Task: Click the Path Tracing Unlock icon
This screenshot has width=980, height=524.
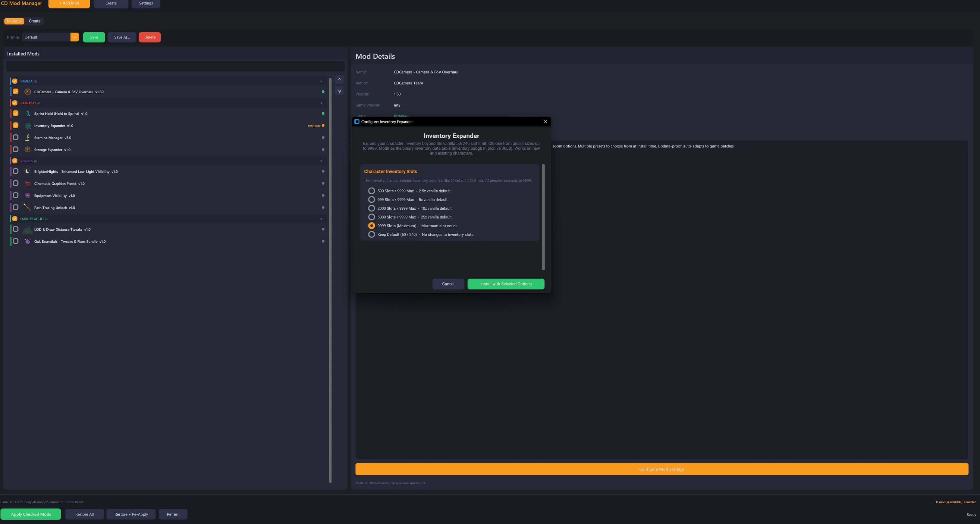Action: coord(27,207)
